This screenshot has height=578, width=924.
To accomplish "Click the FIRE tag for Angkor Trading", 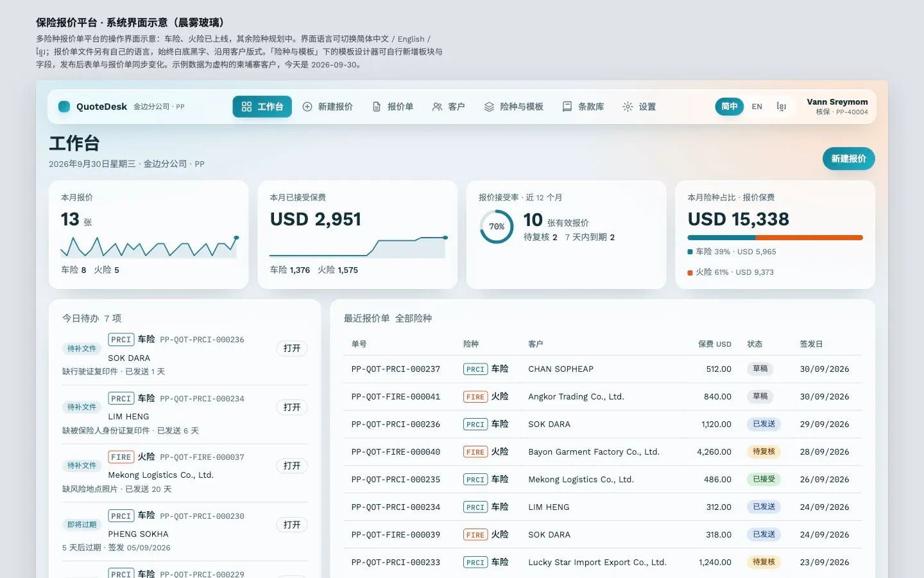I will (x=475, y=397).
